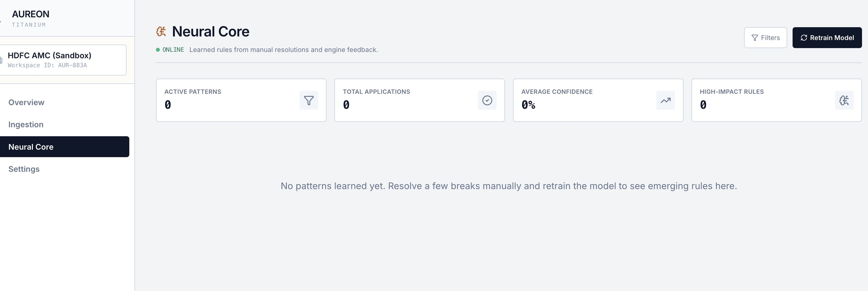The width and height of the screenshot is (868, 291).
Task: Navigate to the Ingestion section
Action: (26, 125)
